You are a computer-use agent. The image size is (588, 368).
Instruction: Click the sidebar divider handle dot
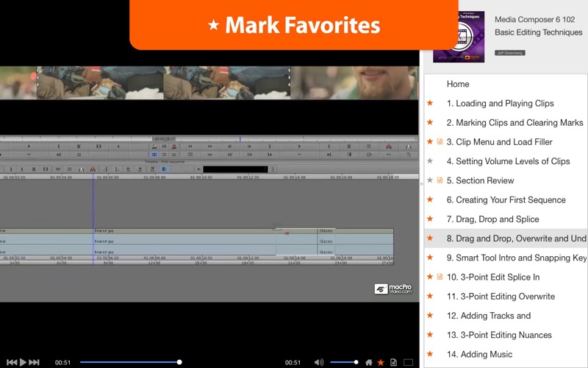click(421, 184)
